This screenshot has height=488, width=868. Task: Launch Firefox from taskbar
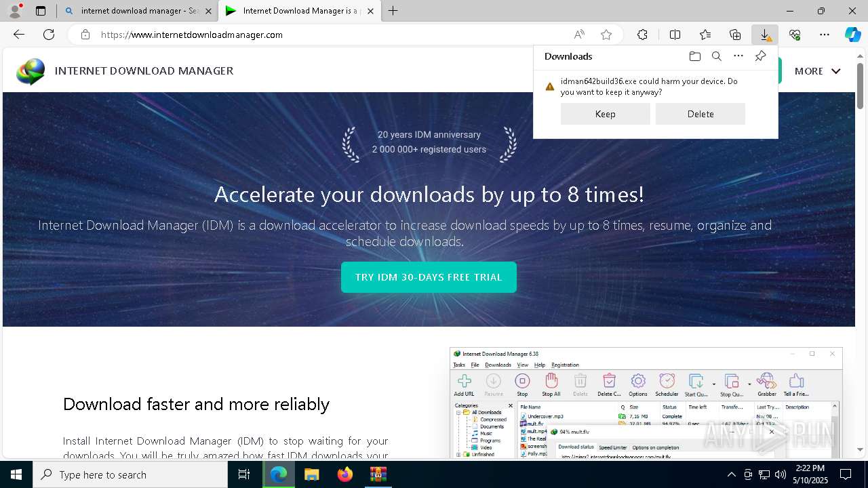[x=344, y=474]
